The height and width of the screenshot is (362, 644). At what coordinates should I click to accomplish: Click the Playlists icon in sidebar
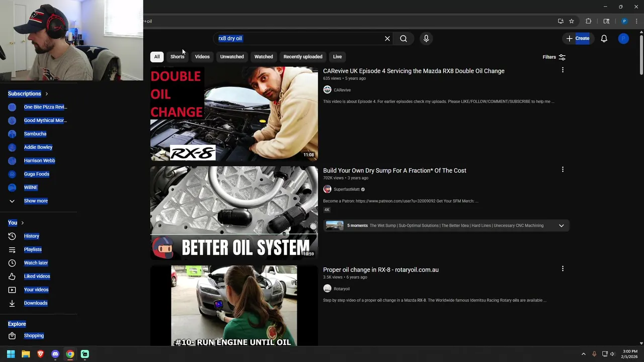point(12,249)
